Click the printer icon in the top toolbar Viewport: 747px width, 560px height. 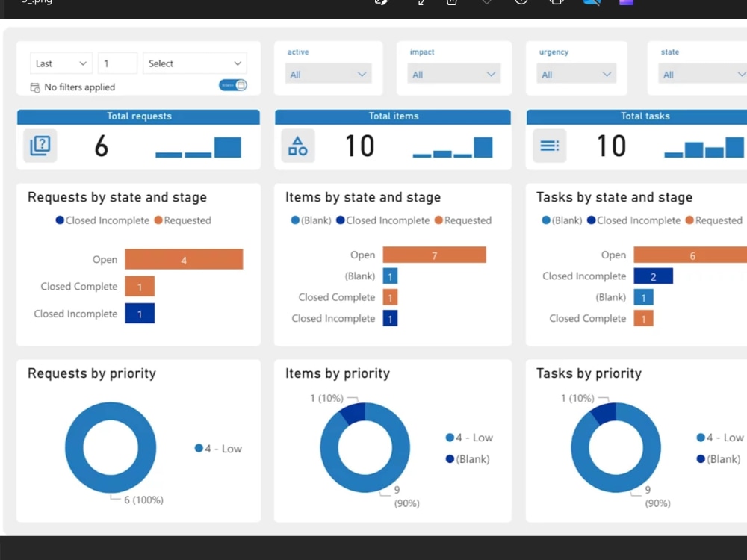click(x=556, y=4)
